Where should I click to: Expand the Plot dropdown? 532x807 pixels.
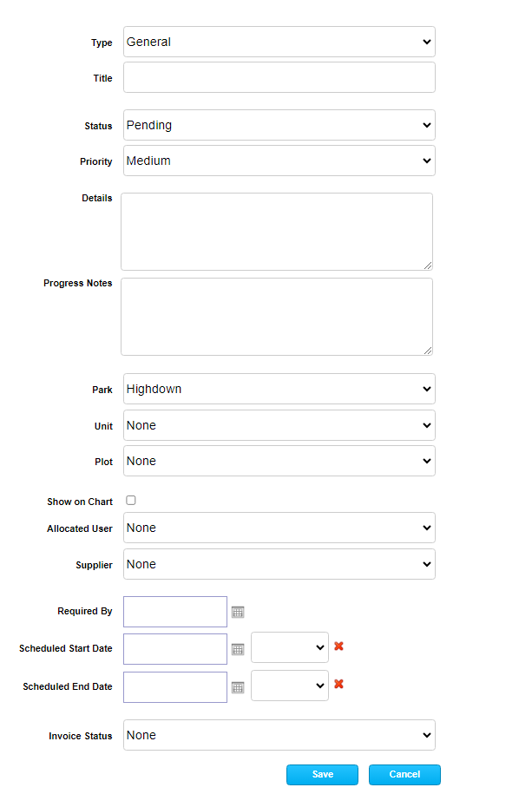[x=279, y=461]
